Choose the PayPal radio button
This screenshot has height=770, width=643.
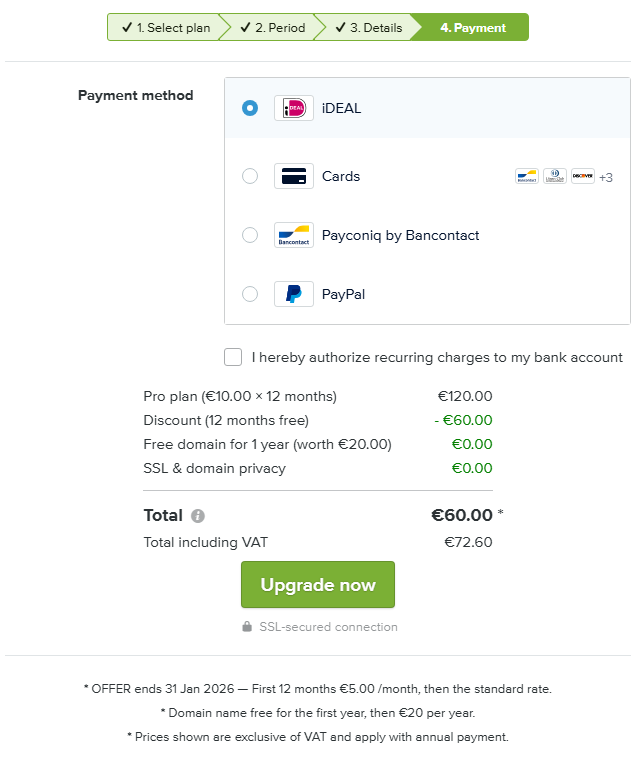[250, 295]
